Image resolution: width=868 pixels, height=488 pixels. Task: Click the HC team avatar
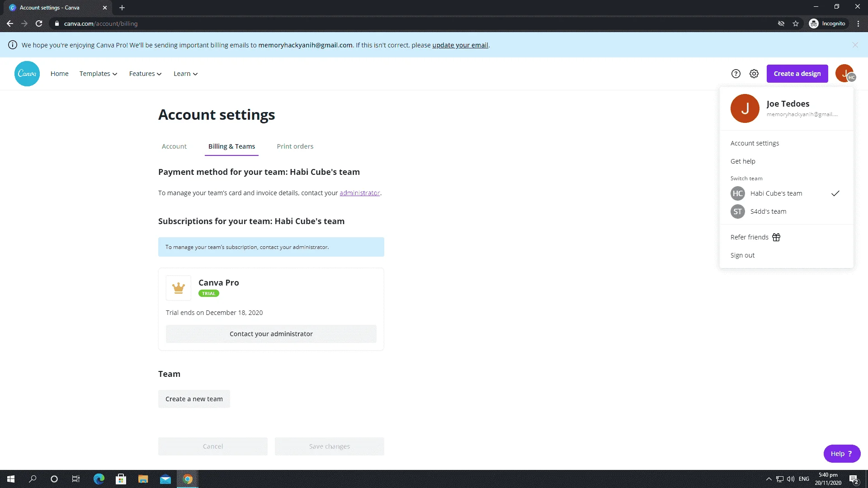point(738,193)
